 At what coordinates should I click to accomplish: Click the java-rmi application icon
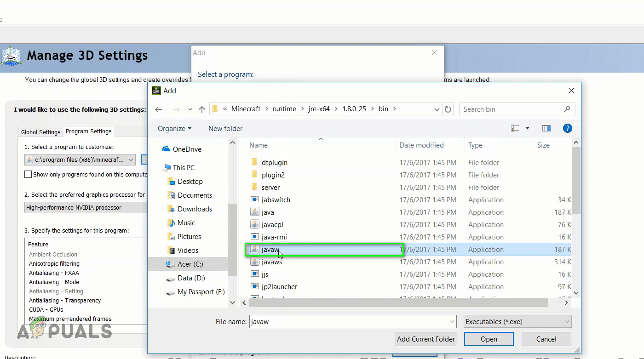point(255,237)
